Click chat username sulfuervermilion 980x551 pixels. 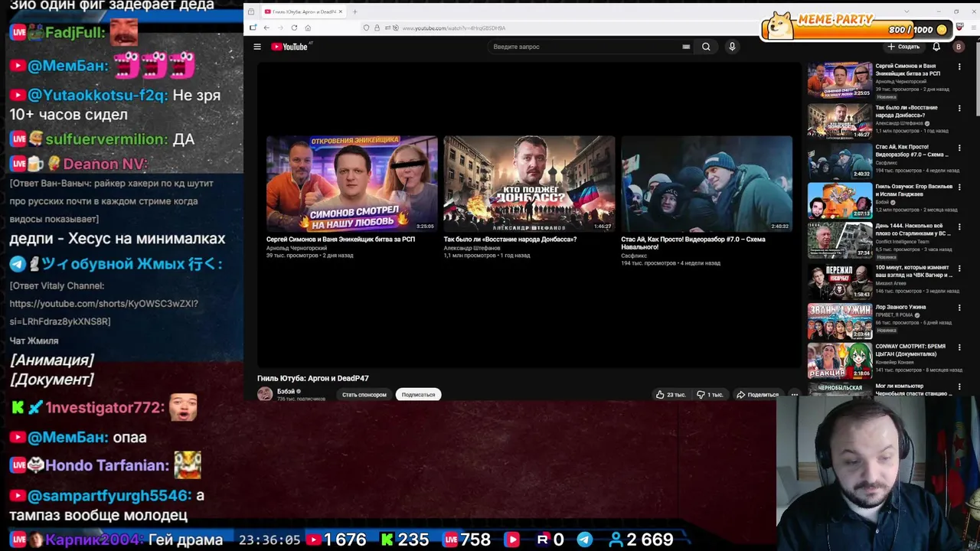point(106,139)
